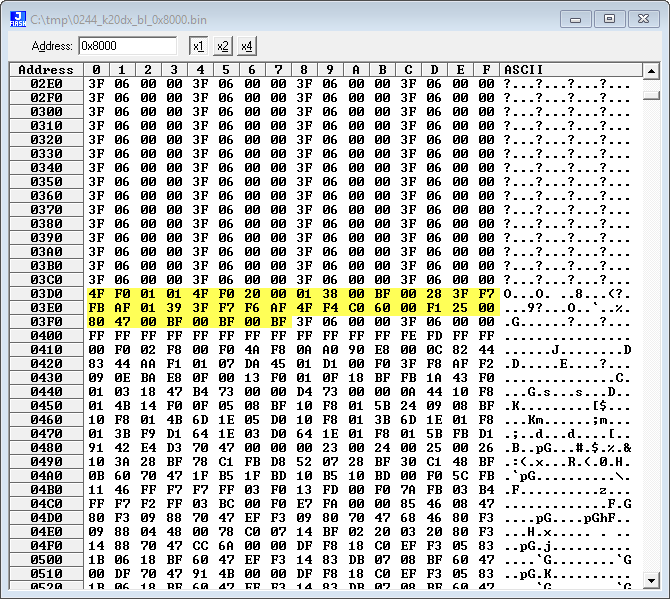This screenshot has height=599, width=670.
Task: Select the highlighted address row 03D0
Action: click(x=46, y=293)
